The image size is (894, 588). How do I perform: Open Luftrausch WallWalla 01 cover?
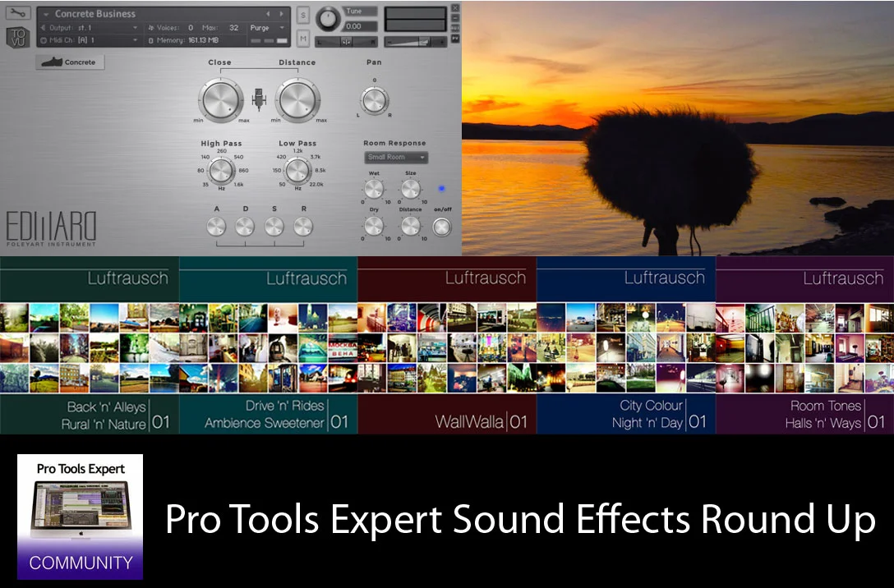coord(447,345)
